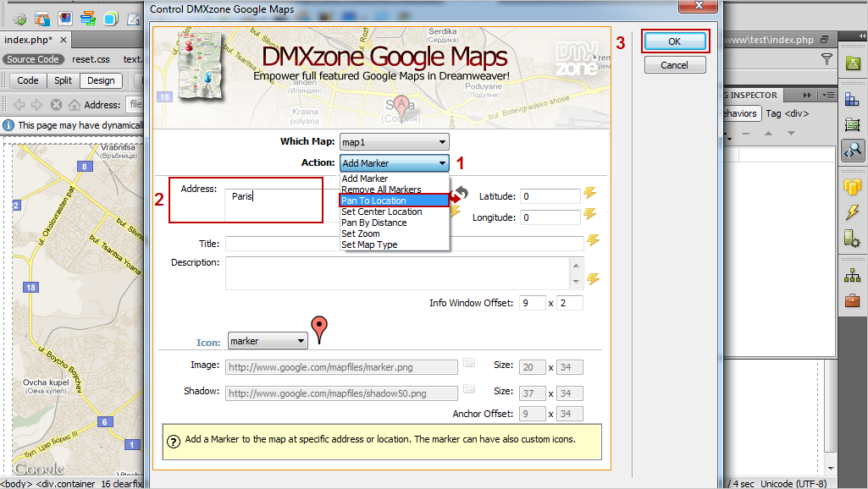This screenshot has height=489, width=868.
Task: Open the green flask panel icon
Action: (853, 63)
